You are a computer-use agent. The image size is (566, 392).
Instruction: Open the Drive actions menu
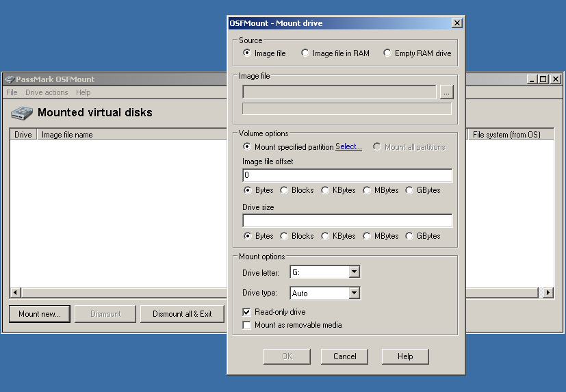(47, 92)
